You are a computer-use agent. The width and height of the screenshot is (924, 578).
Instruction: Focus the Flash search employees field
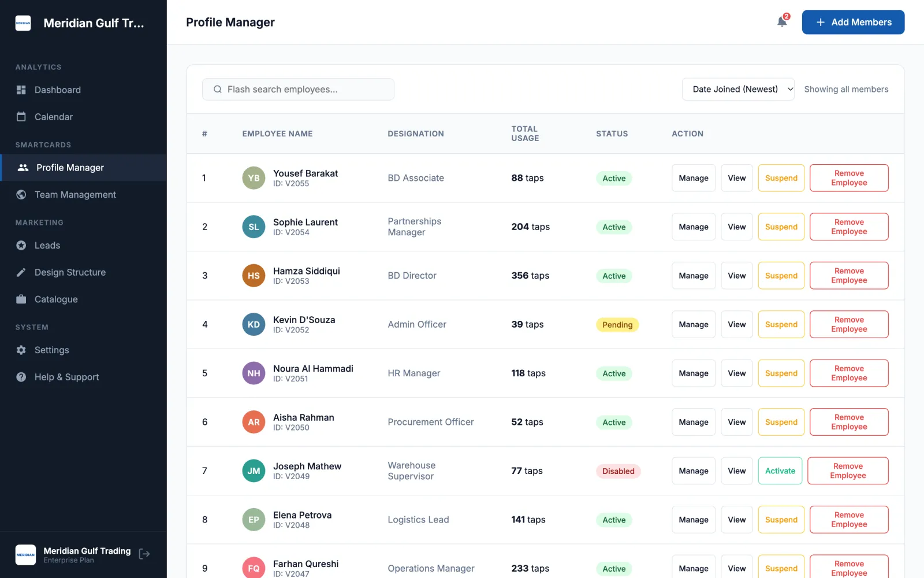tap(298, 90)
